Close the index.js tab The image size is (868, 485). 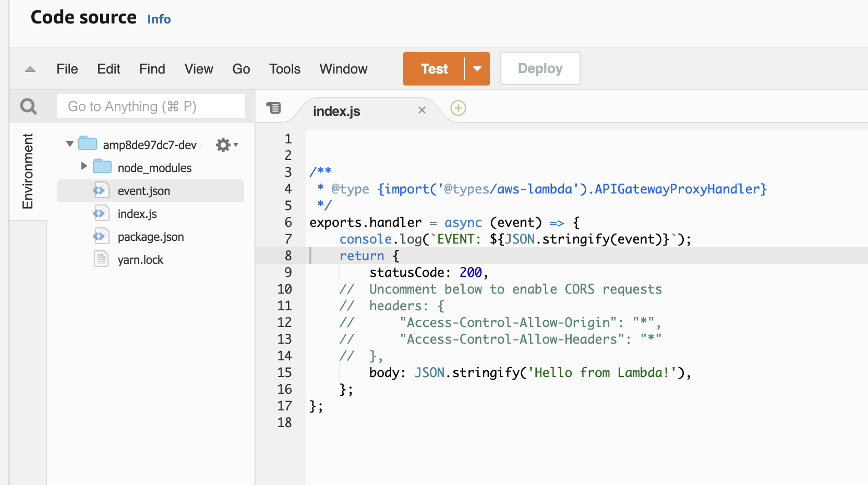422,111
